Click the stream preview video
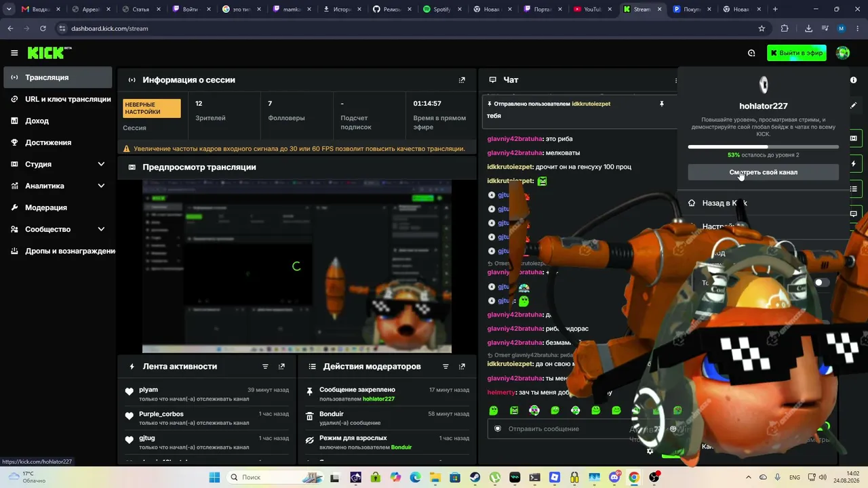Image resolution: width=868 pixels, height=488 pixels. (x=297, y=266)
